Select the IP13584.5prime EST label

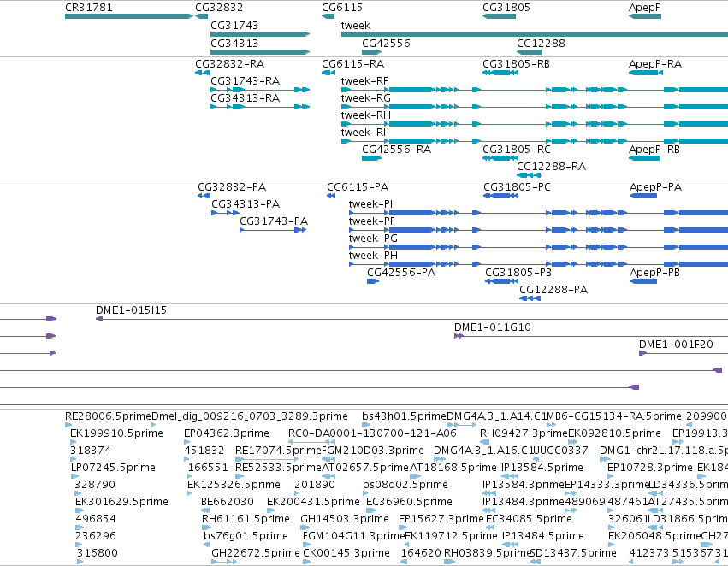542,468
